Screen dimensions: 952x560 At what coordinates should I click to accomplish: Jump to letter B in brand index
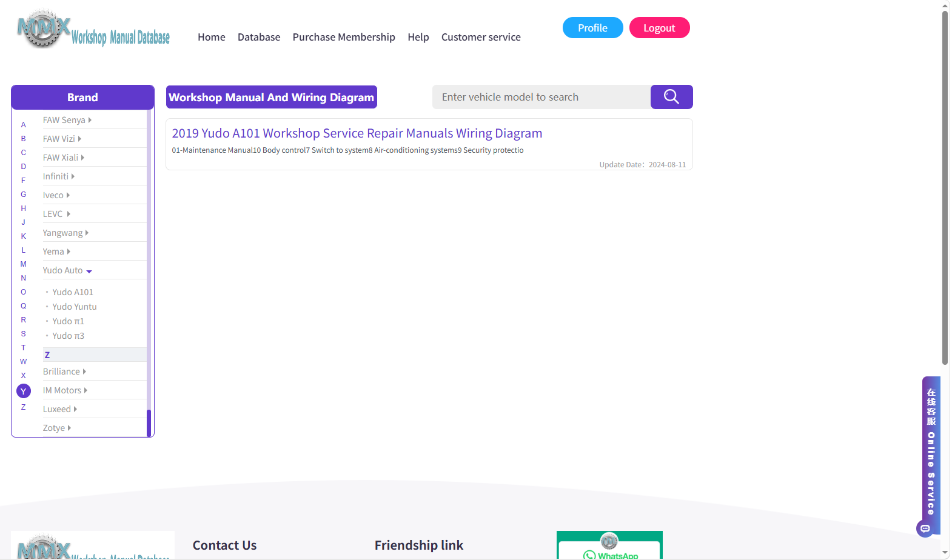(x=24, y=139)
